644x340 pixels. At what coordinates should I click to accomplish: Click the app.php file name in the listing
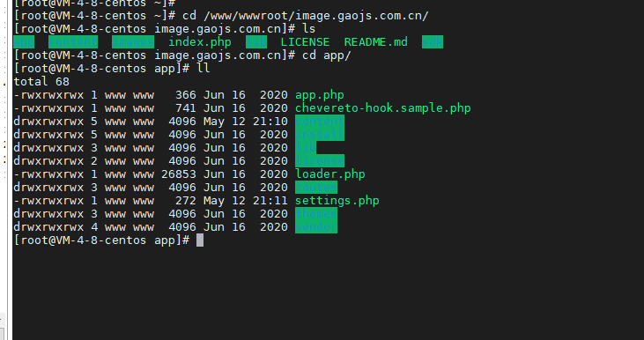point(320,95)
